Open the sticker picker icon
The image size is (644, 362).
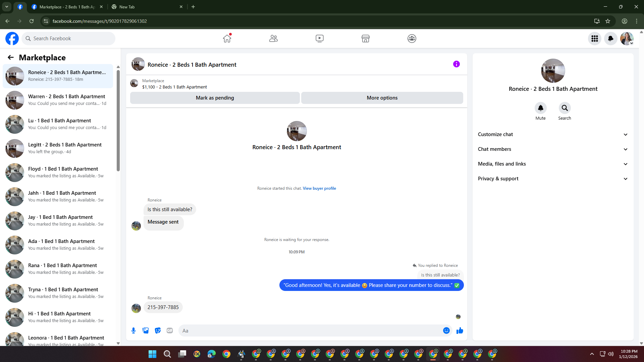tap(158, 330)
